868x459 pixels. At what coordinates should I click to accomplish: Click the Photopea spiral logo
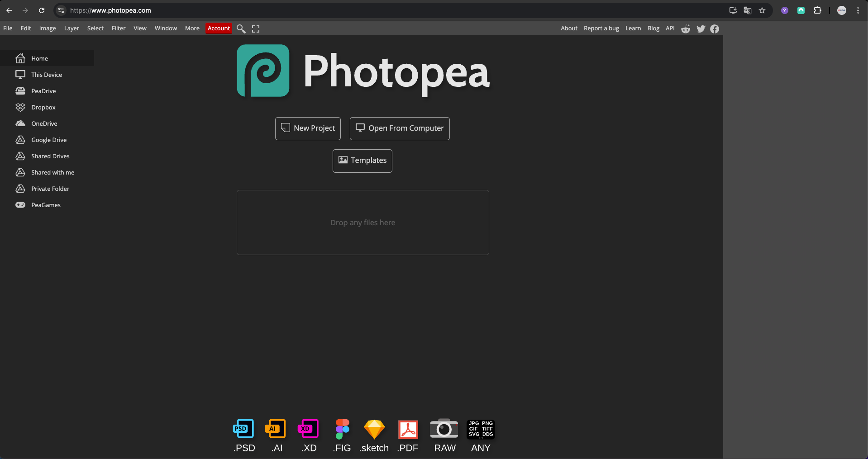(263, 71)
